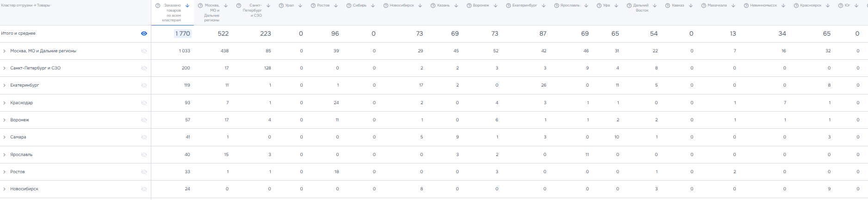Toggle visibility of Самара row
868x200 pixels.
pyautogui.click(x=144, y=137)
